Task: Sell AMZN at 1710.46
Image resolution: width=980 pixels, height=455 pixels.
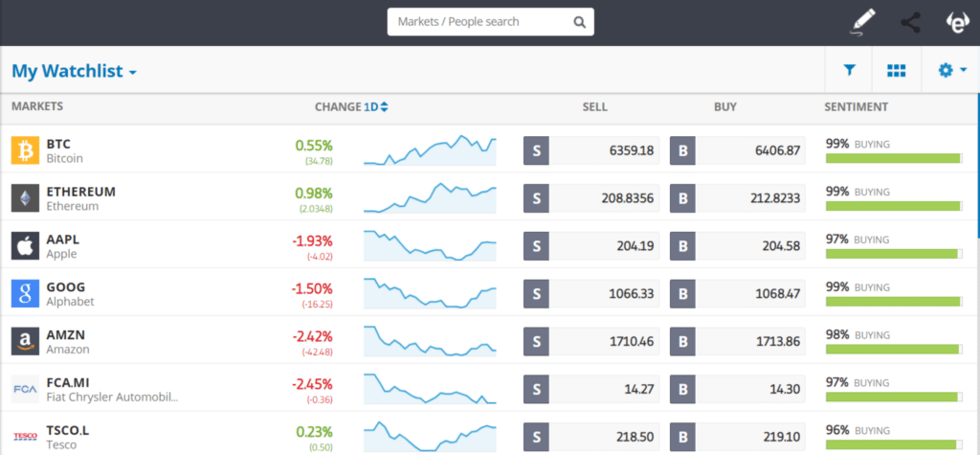Action: coord(591,341)
